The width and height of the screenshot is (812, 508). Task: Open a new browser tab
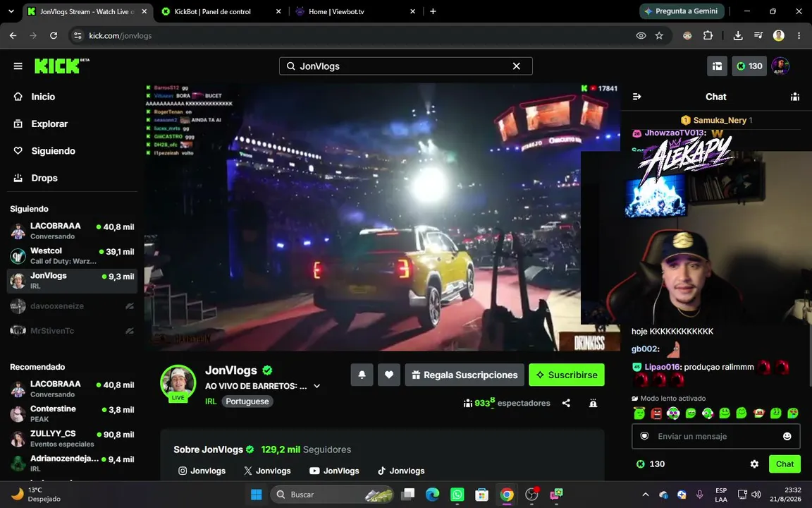click(x=433, y=11)
